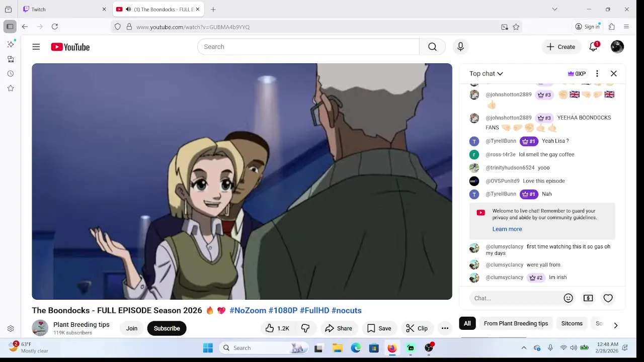The image size is (644, 362).
Task: Click the #nocuts hashtag
Action: (x=346, y=310)
